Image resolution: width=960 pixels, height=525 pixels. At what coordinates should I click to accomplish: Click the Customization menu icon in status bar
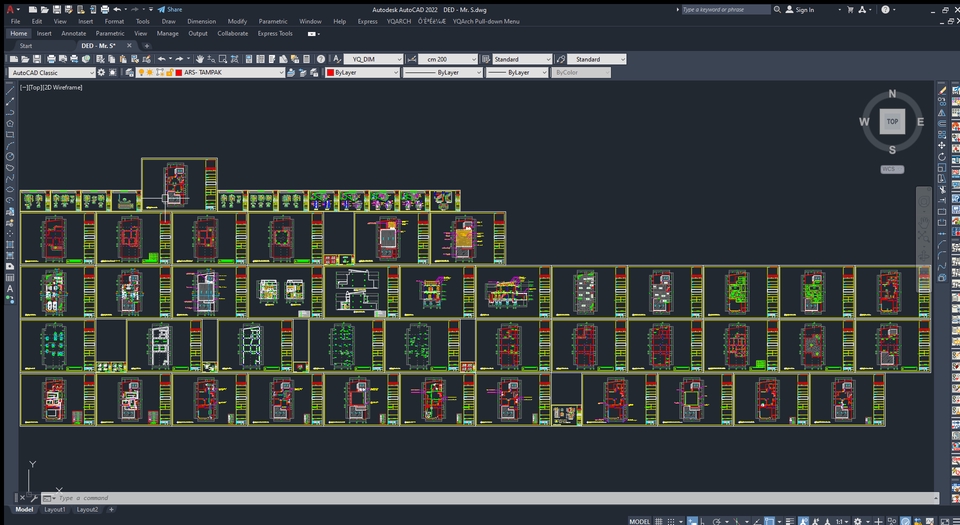coord(956,521)
